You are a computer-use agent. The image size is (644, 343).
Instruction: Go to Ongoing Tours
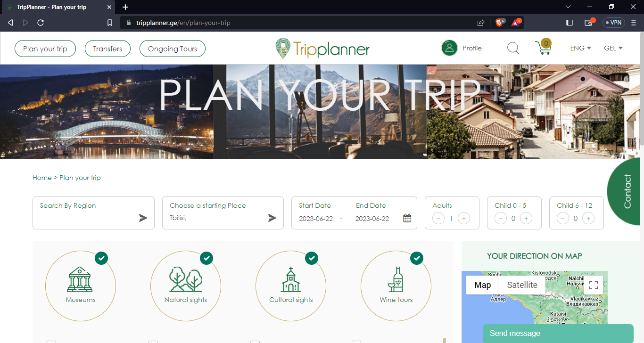(173, 49)
